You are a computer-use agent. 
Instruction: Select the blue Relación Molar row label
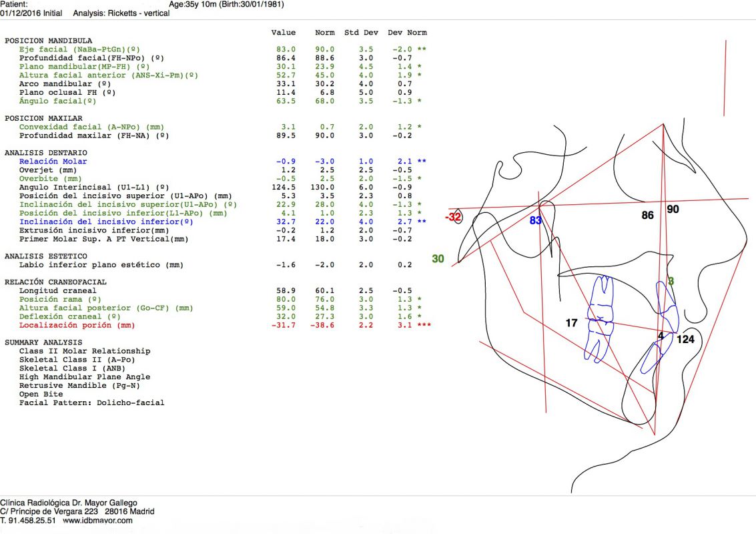[53, 162]
